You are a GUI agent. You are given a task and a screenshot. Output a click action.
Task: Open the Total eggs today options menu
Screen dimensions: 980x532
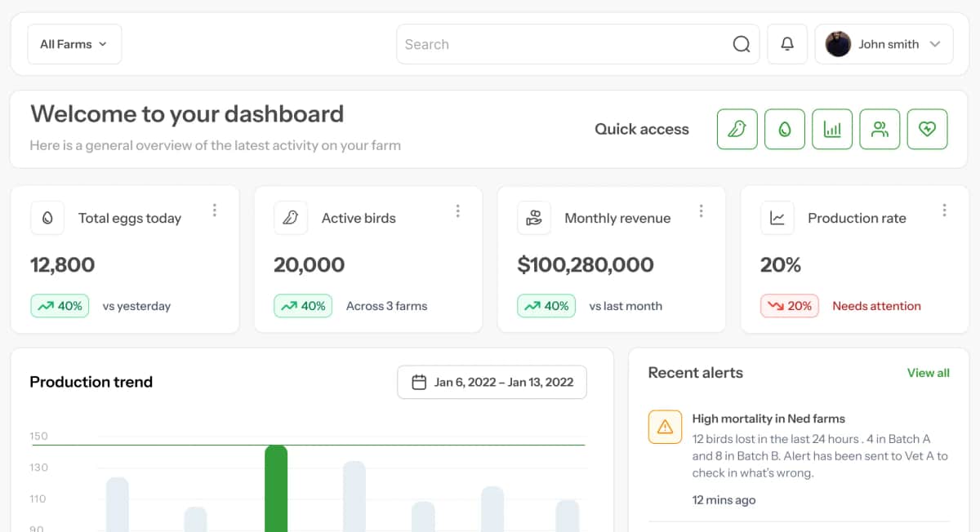coord(215,211)
